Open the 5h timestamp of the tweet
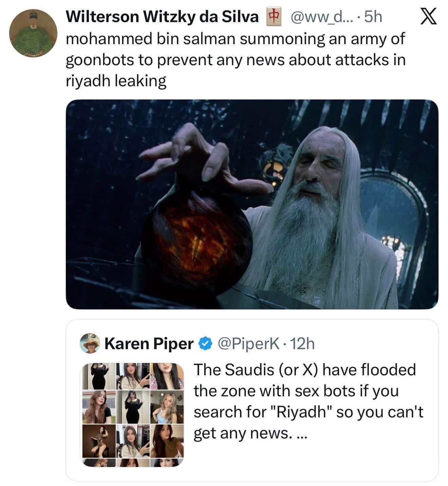The image size is (448, 486). [372, 17]
